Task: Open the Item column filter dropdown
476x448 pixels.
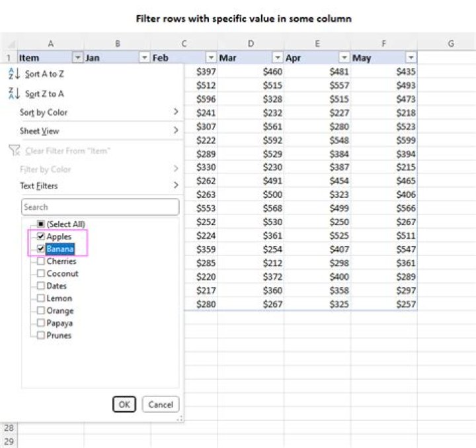Action: click(x=78, y=58)
